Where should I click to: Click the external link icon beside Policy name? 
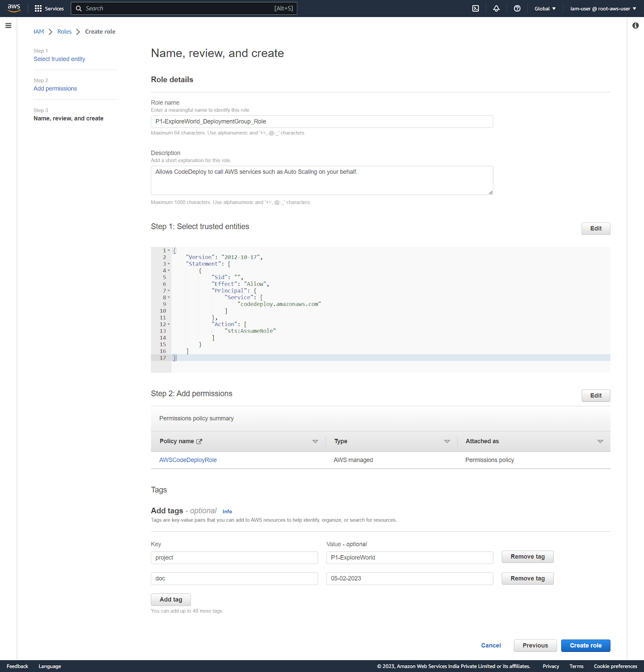point(199,441)
